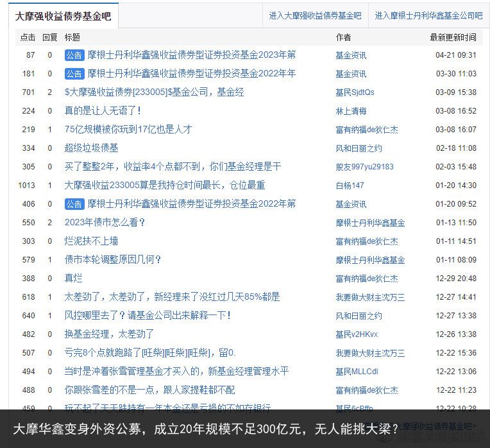Viewport: 490px width, 448px height.
Task: Open post 真烂
Action: 74,279
